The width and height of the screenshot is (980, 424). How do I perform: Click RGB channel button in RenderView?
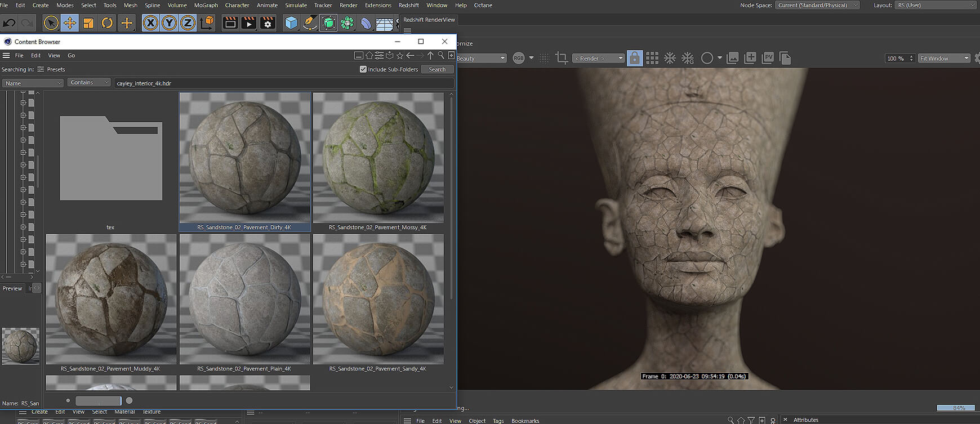[x=519, y=58]
